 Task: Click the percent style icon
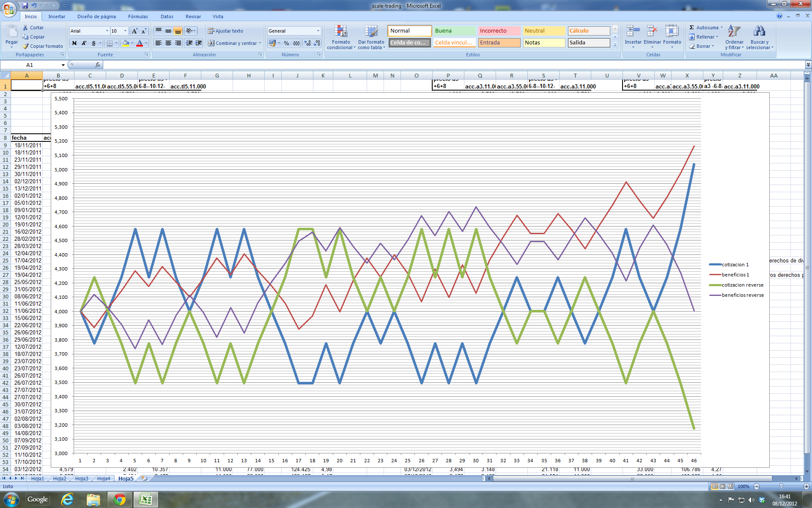286,43
